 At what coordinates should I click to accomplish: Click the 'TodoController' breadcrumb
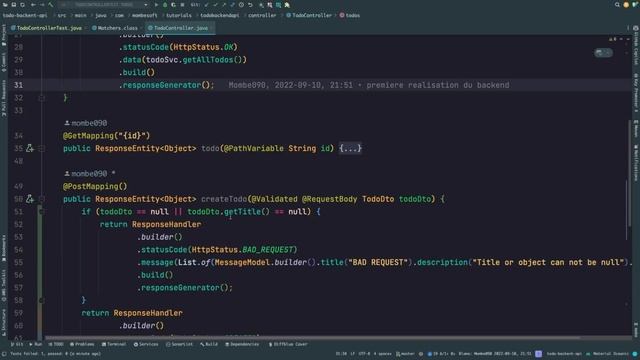[309, 15]
